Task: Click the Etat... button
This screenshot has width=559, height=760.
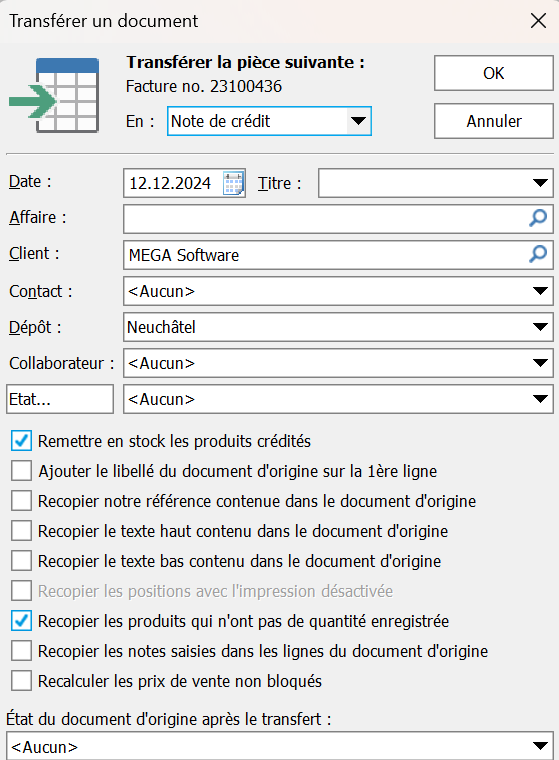Action: click(60, 399)
